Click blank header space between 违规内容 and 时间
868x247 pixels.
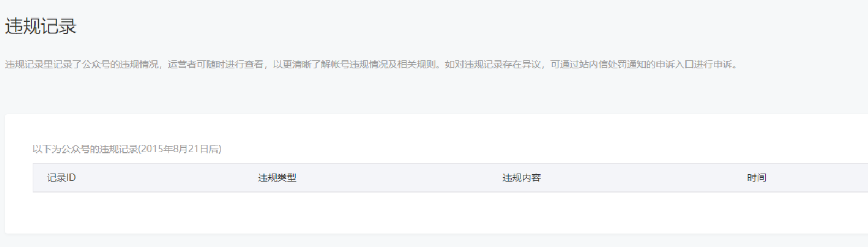644,178
